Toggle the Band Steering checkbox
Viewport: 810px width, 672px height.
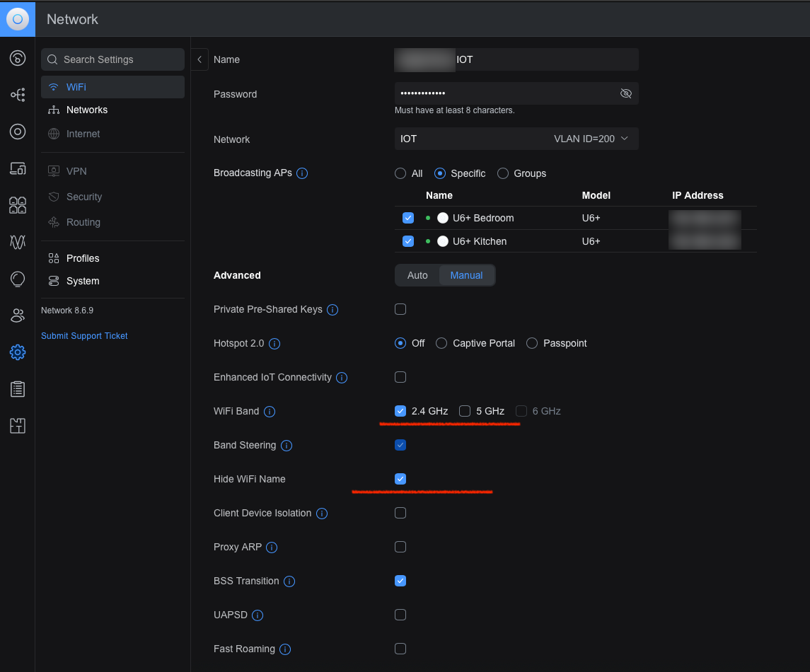point(400,445)
